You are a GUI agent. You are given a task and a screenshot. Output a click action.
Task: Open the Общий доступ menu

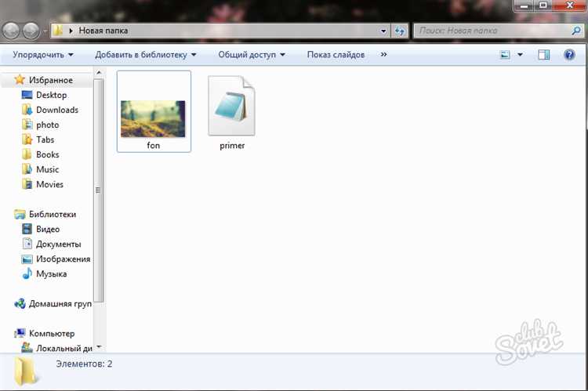point(251,55)
